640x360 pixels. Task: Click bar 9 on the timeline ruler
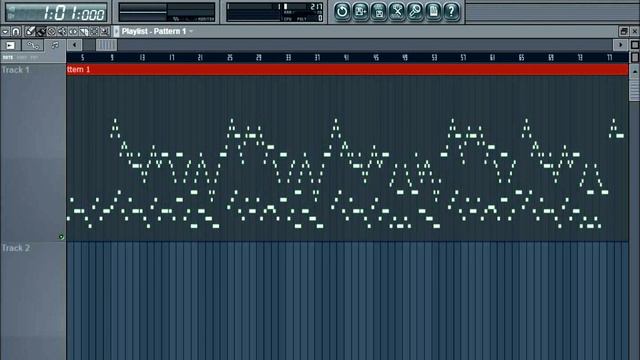[112, 58]
